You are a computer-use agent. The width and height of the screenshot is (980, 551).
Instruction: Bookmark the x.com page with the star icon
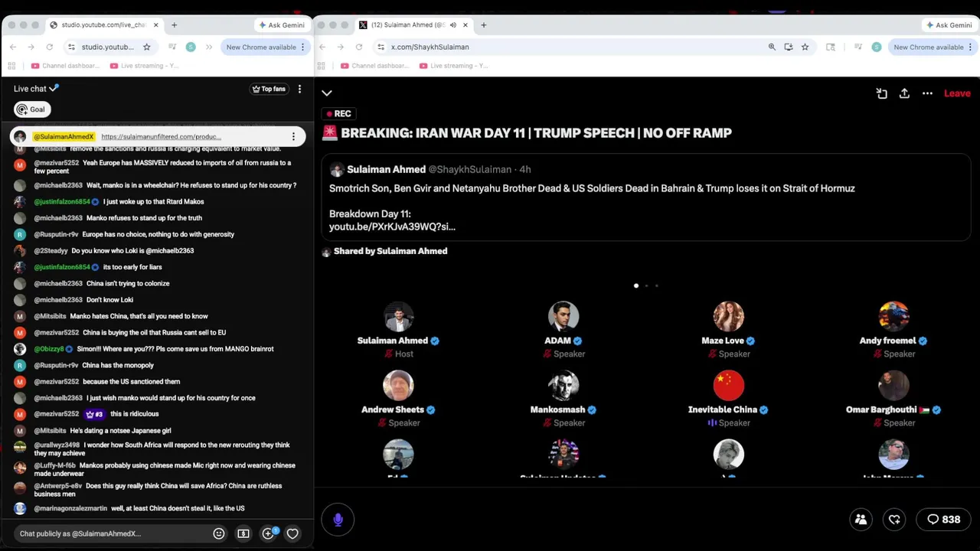(x=805, y=47)
